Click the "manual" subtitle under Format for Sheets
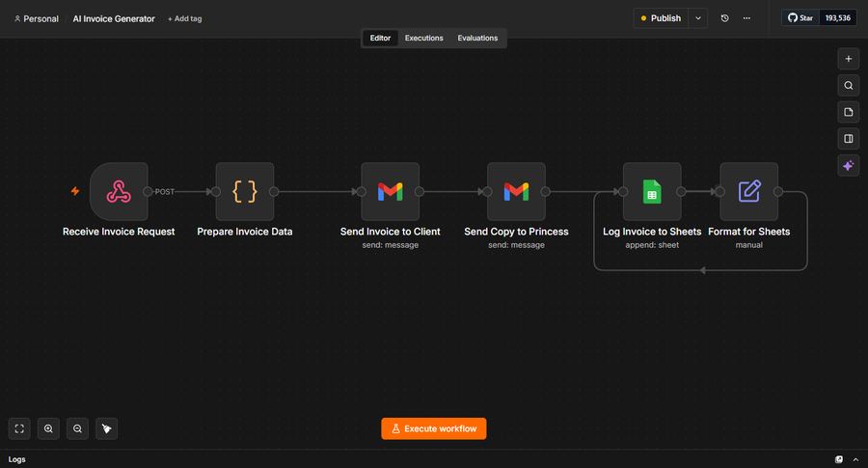Screen dimensions: 868x468 point(749,245)
